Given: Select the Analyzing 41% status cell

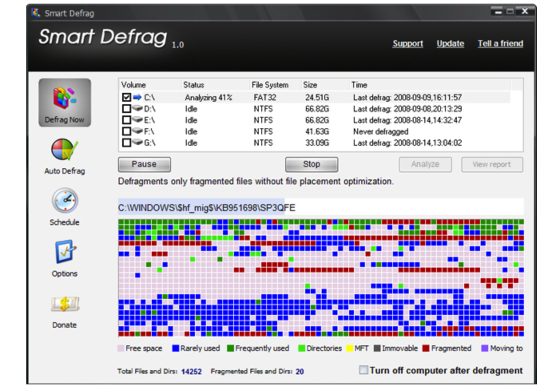Looking at the screenshot, I should (x=208, y=97).
